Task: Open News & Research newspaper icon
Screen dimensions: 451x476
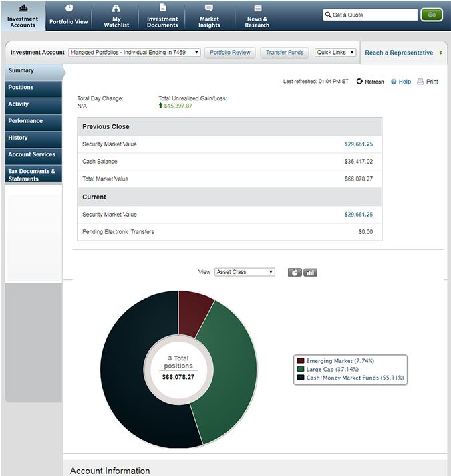Action: coord(257,8)
